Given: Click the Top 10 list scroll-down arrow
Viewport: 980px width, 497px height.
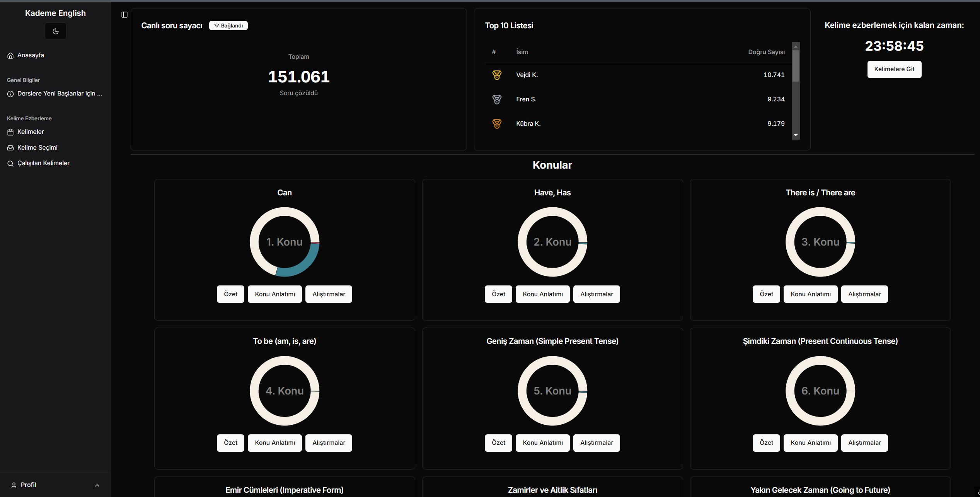Looking at the screenshot, I should (x=796, y=135).
